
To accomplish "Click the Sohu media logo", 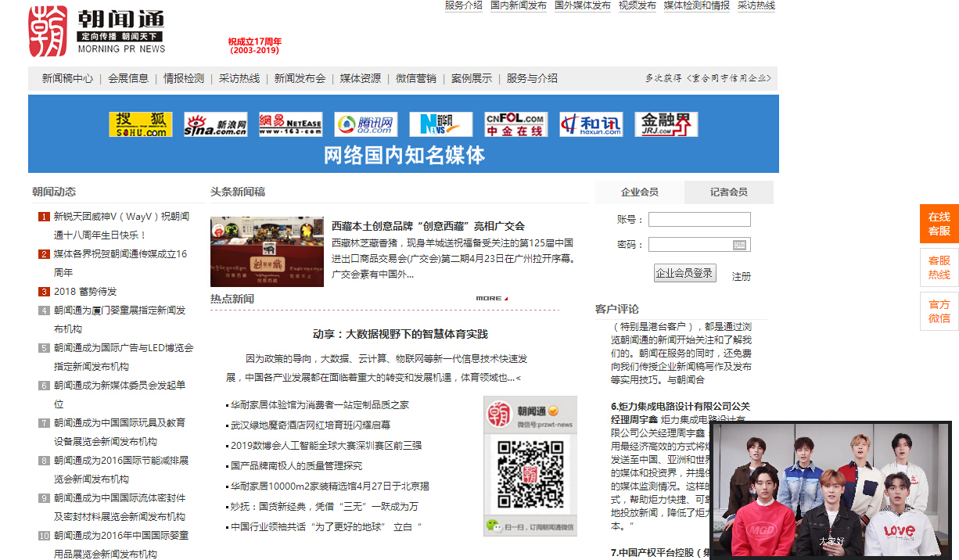I will (x=140, y=124).
